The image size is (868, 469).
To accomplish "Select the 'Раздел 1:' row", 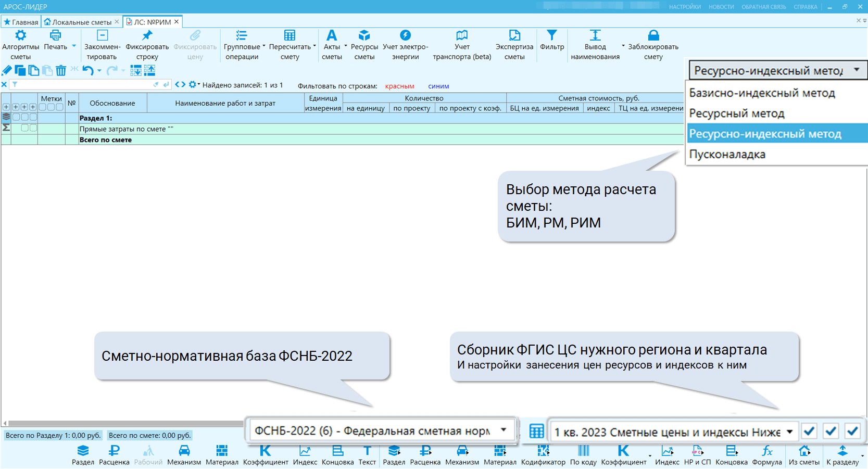I will (x=342, y=118).
